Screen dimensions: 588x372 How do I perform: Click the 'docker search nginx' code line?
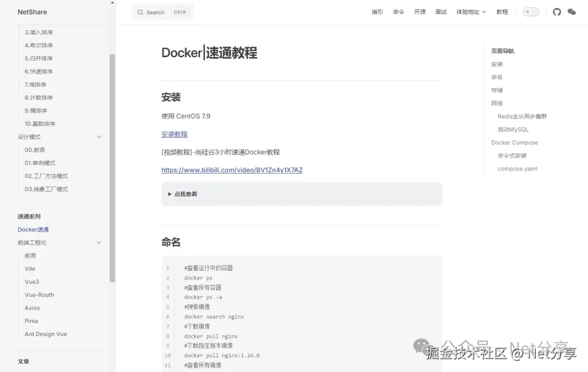214,317
